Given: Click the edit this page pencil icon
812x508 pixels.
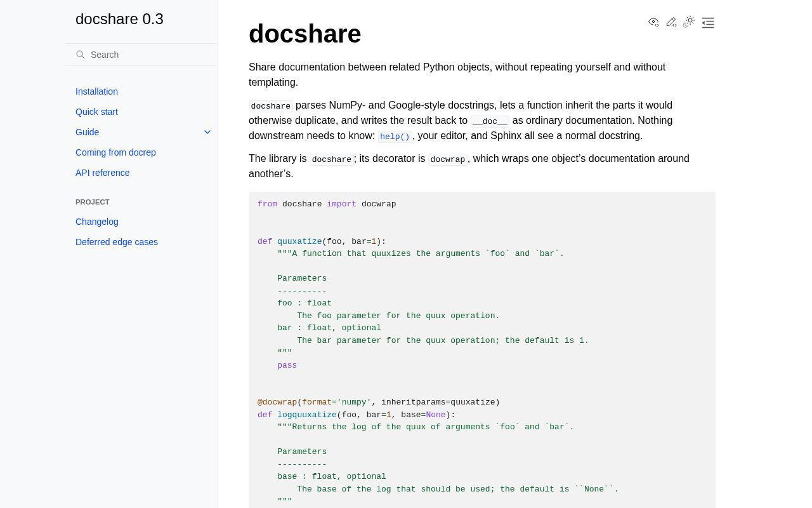Looking at the screenshot, I should pyautogui.click(x=671, y=22).
